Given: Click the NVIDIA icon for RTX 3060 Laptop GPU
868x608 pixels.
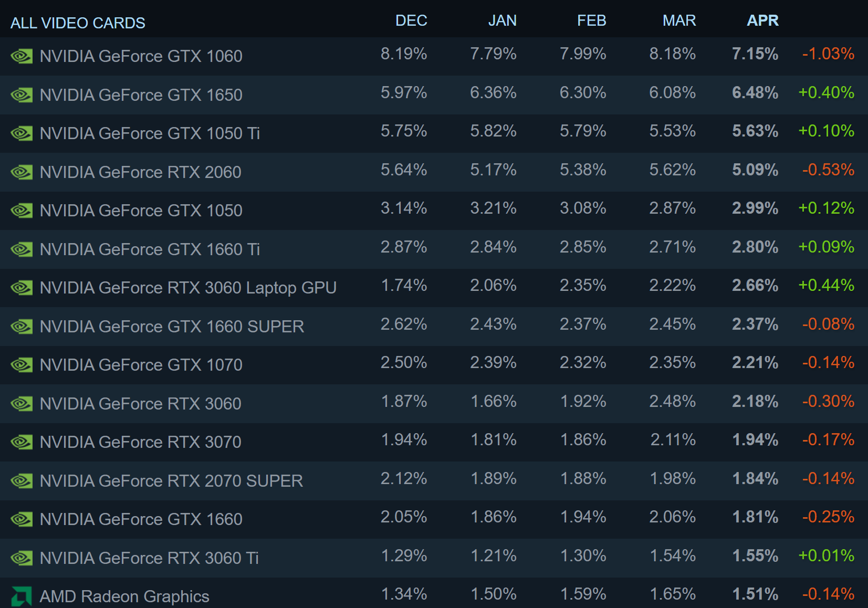Looking at the screenshot, I should pos(22,288).
